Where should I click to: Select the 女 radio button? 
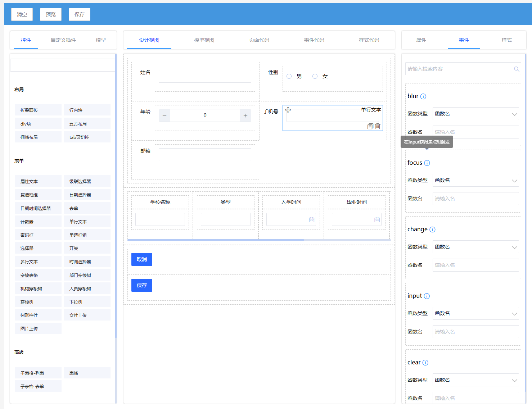pyautogui.click(x=315, y=76)
